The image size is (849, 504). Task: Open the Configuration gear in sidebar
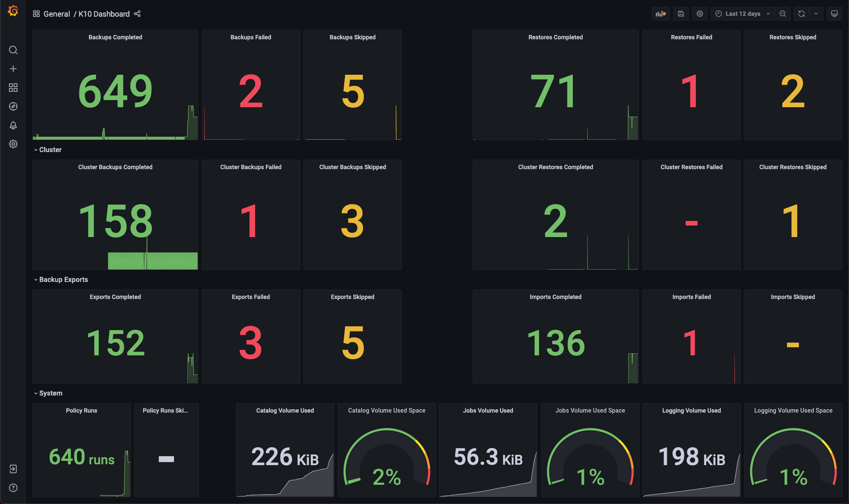(x=13, y=144)
